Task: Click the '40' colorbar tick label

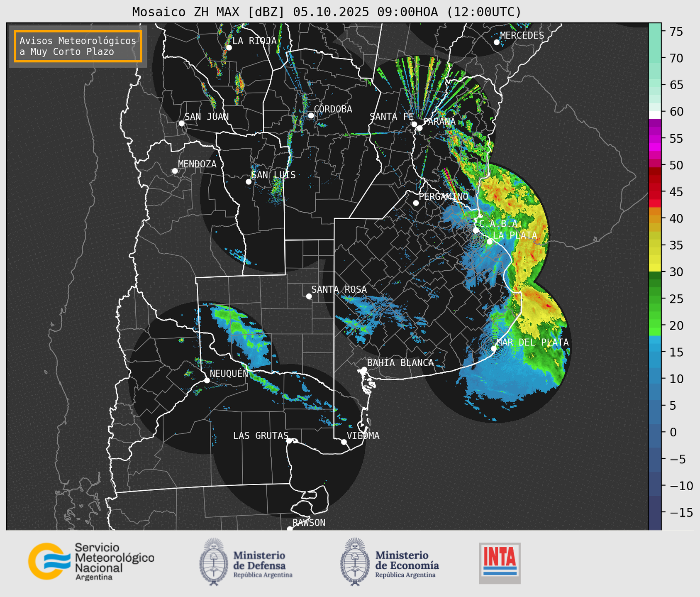Action: pyautogui.click(x=676, y=218)
